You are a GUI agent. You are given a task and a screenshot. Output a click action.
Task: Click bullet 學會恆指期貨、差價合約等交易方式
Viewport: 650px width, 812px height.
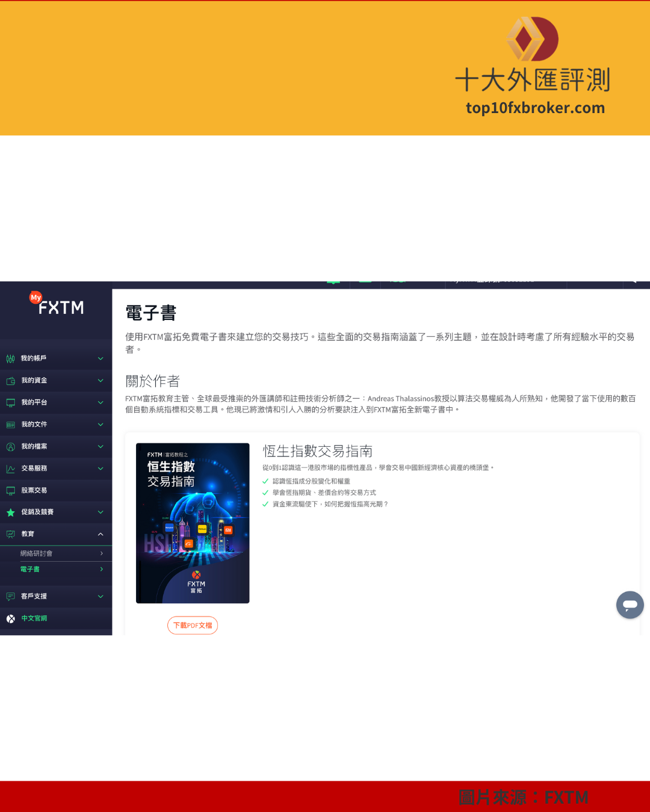324,493
